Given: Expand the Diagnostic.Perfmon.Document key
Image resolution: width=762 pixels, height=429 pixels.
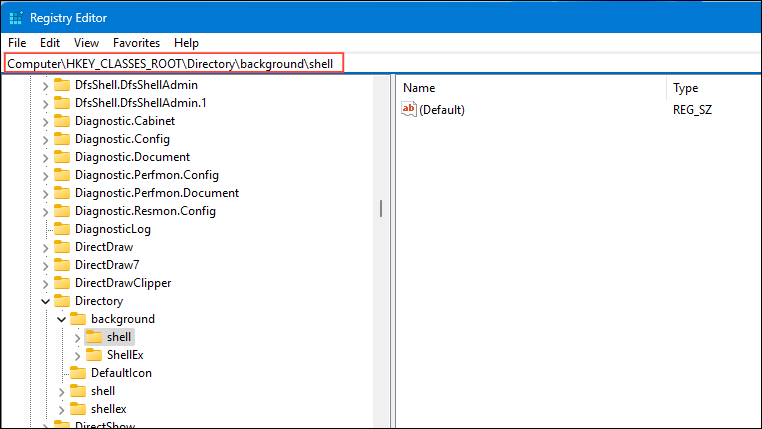Looking at the screenshot, I should [45, 194].
